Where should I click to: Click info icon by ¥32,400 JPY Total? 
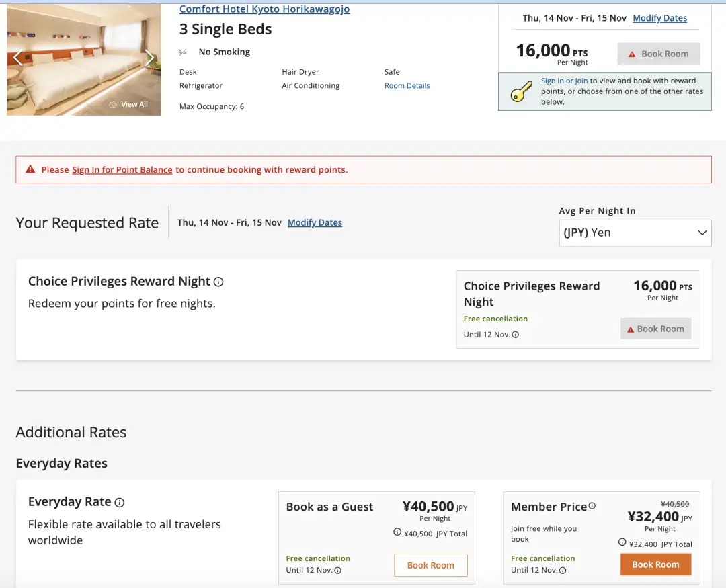622,543
